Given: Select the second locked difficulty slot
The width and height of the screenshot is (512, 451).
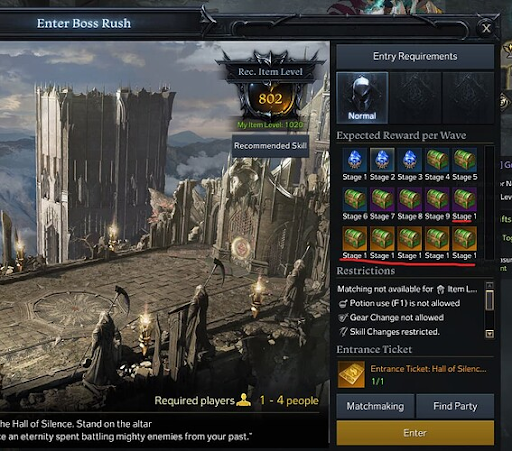Looking at the screenshot, I should [415, 98].
